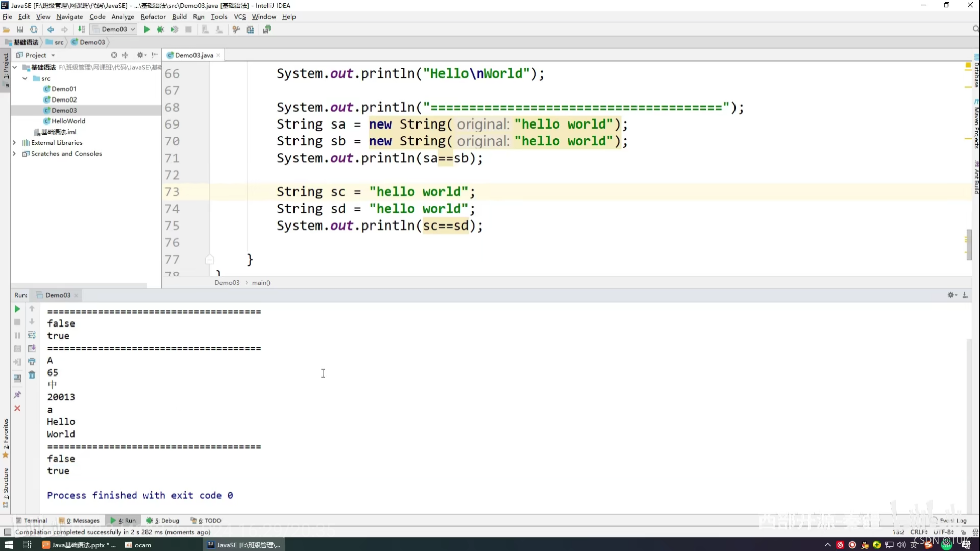Collapse the main method fold marker at line 77
This screenshot has height=551, width=980.
pyautogui.click(x=209, y=259)
